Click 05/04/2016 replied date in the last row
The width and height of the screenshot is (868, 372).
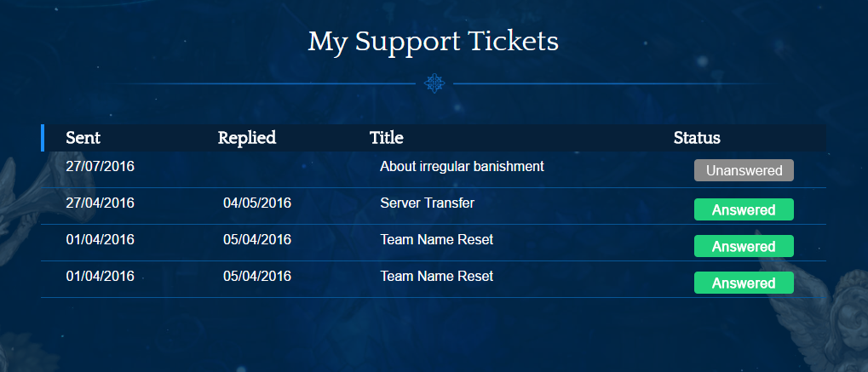pos(257,277)
